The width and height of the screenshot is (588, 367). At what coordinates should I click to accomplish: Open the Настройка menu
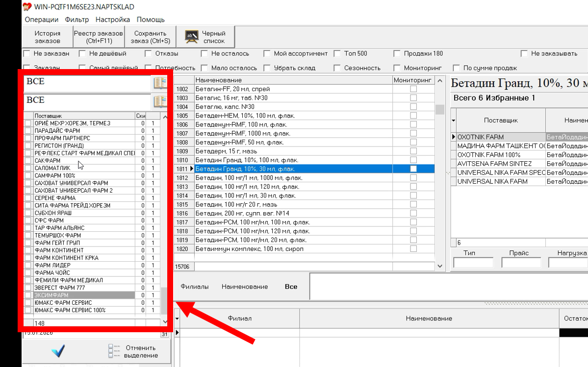(x=112, y=20)
